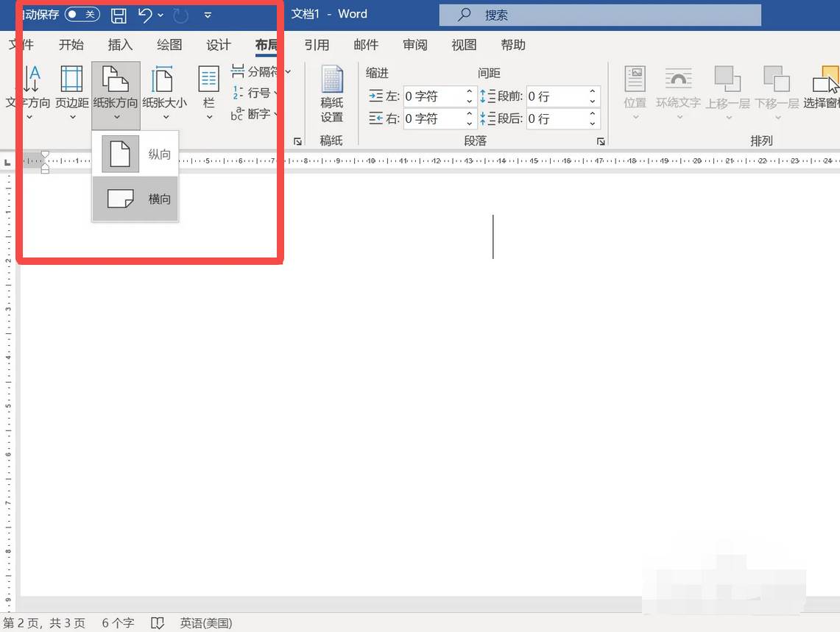840x632 pixels.
Task: Open the 页边距 margins tool
Action: [x=72, y=93]
